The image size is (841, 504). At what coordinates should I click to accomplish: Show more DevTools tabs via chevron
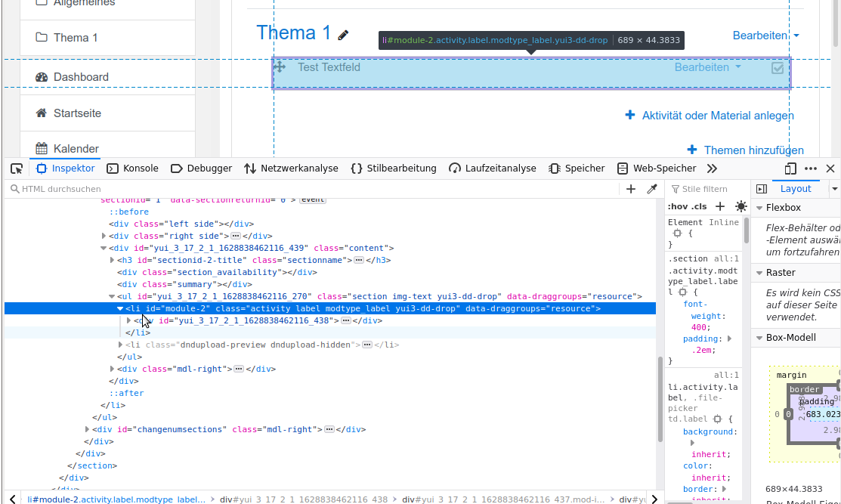pyautogui.click(x=712, y=169)
